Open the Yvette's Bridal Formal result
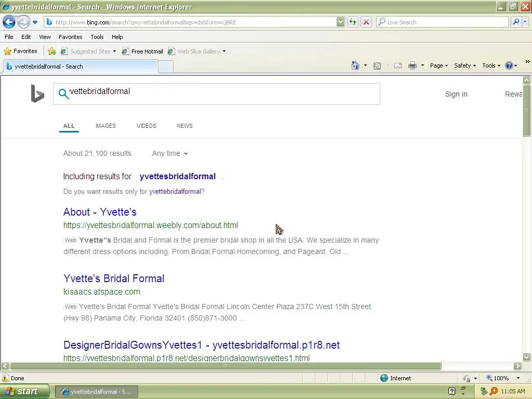532x399 pixels. (114, 278)
